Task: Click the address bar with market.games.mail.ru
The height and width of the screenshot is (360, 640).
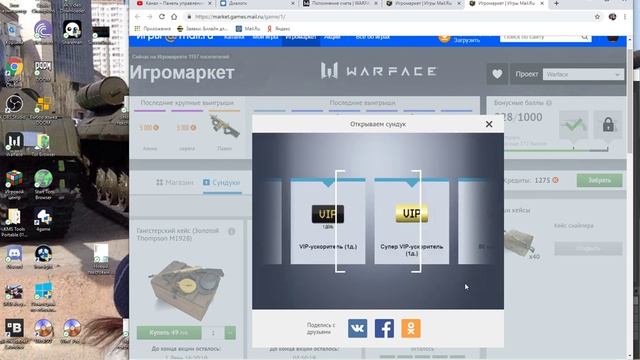Action: (388, 17)
